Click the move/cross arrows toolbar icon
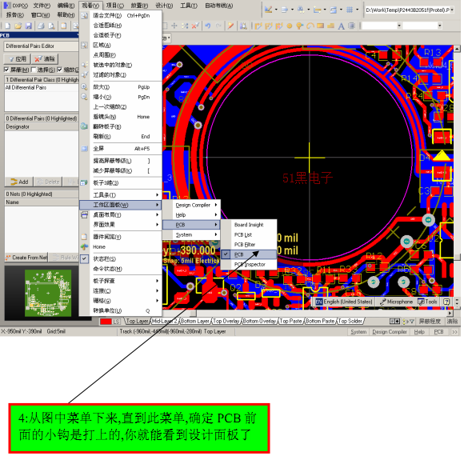476x456 pixels. click(174, 26)
